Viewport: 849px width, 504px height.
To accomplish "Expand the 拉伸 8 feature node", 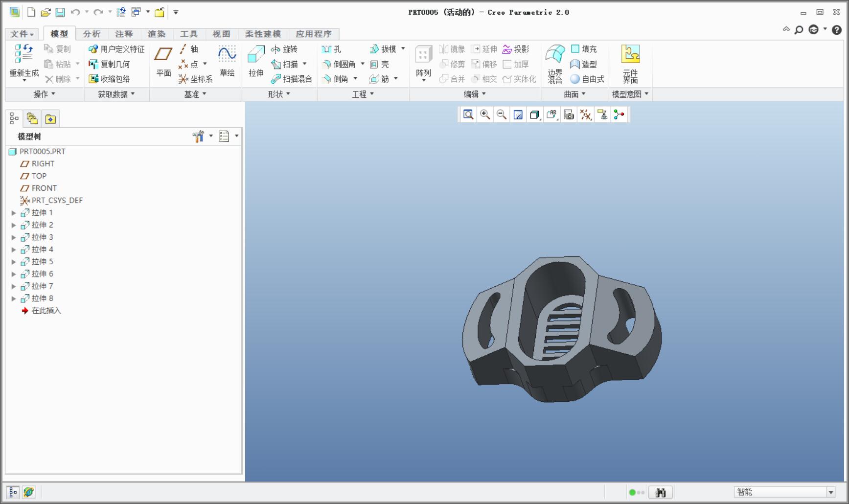I will tap(14, 298).
